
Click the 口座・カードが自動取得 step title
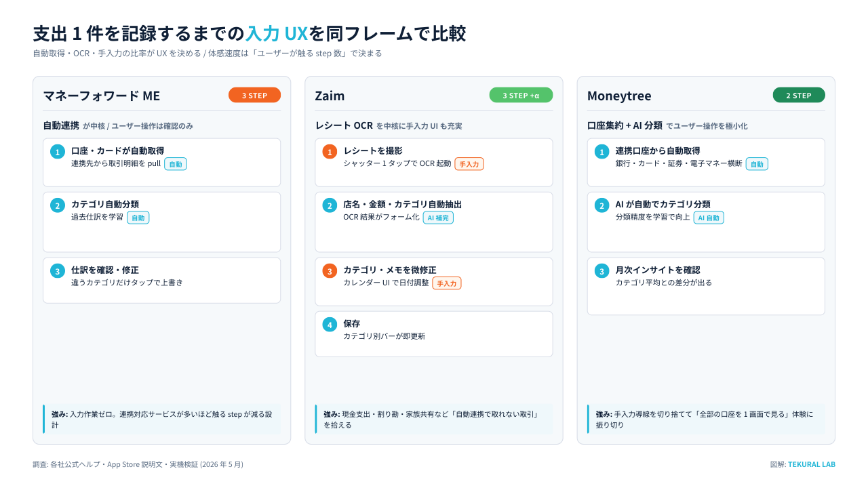117,150
